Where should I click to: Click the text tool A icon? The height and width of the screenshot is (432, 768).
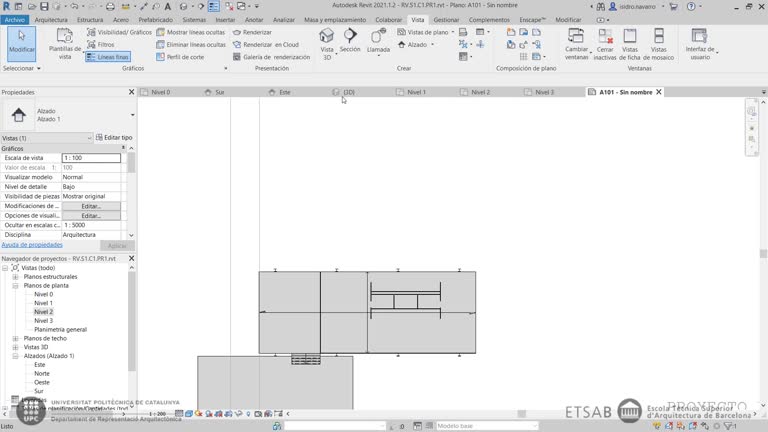168,6
